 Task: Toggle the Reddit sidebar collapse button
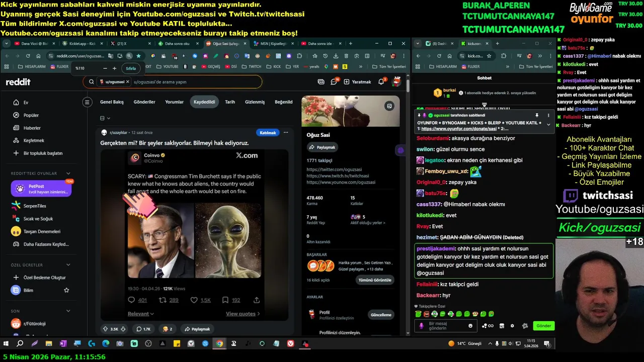click(87, 102)
